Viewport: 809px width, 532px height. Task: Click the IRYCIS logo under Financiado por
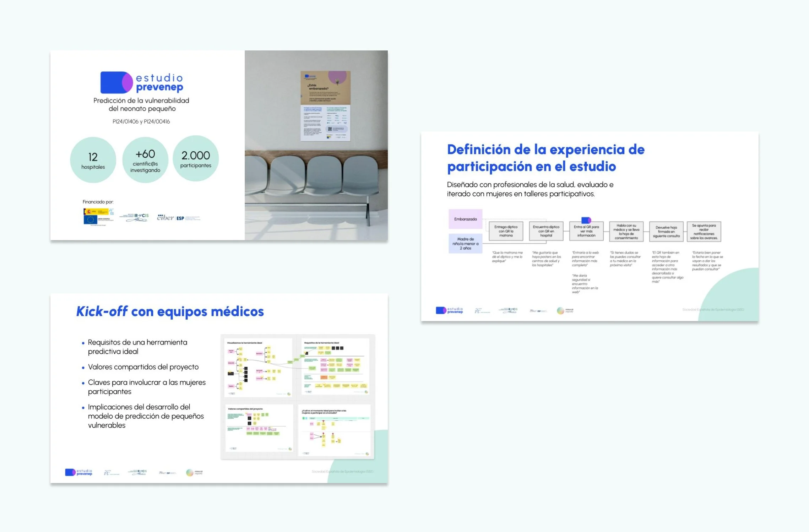click(x=134, y=217)
